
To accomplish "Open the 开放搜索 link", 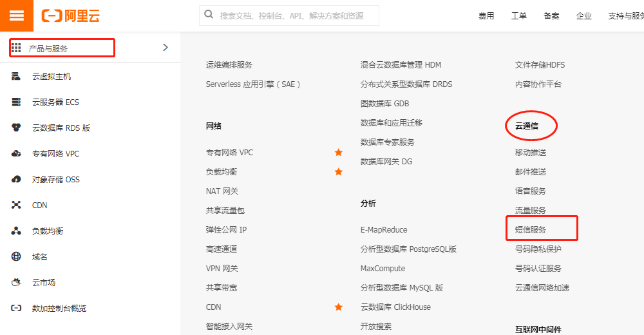I will click(x=376, y=327).
